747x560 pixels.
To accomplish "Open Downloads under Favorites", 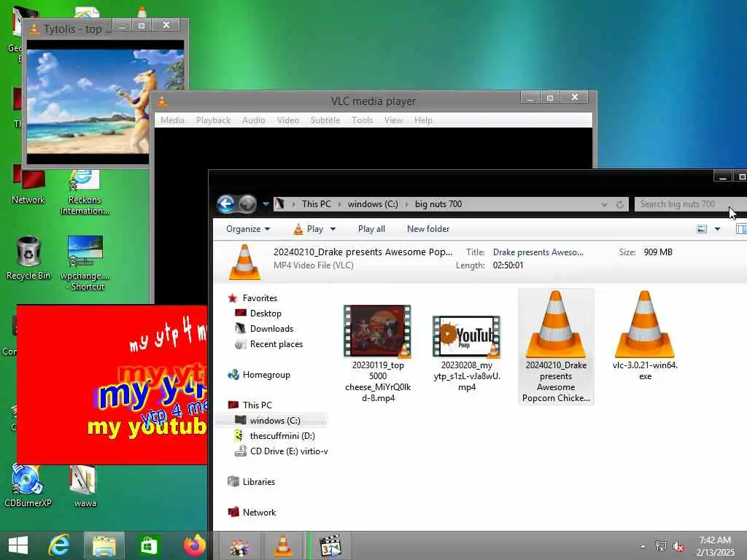I will tap(271, 329).
